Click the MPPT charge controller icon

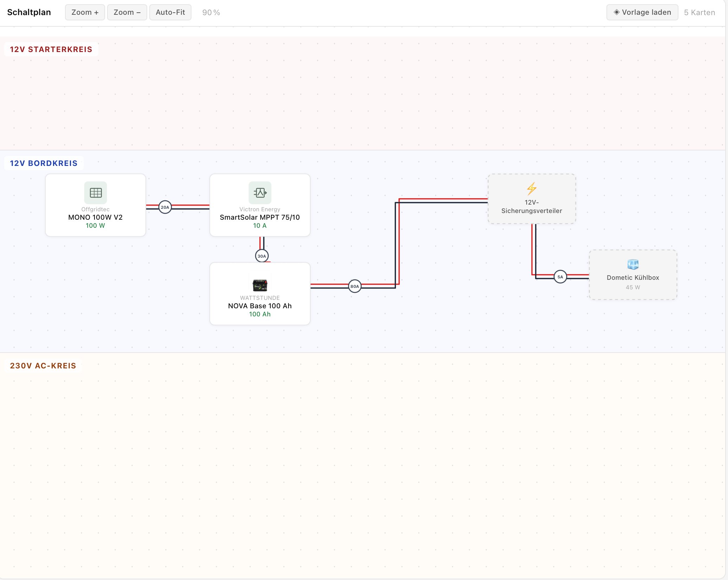pos(260,193)
